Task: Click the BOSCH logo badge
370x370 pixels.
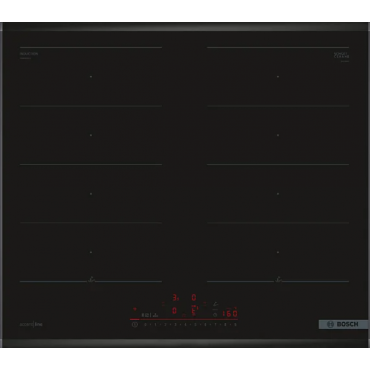Action: click(343, 324)
